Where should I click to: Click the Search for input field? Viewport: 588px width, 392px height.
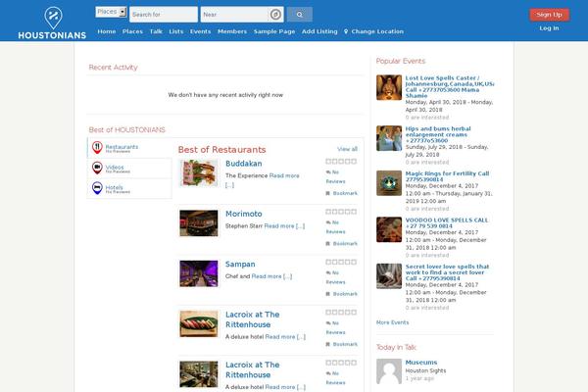coord(164,15)
